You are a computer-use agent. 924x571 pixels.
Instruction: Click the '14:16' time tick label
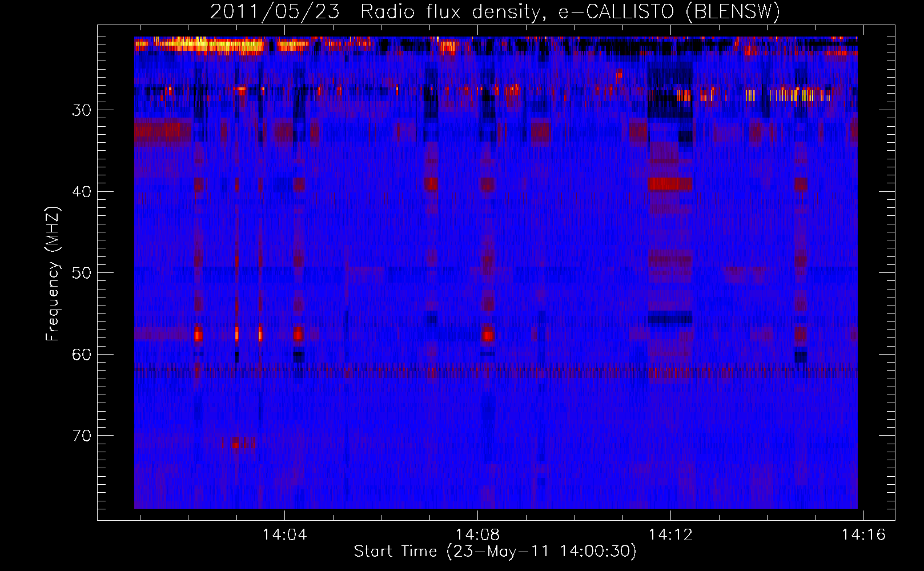(x=863, y=534)
